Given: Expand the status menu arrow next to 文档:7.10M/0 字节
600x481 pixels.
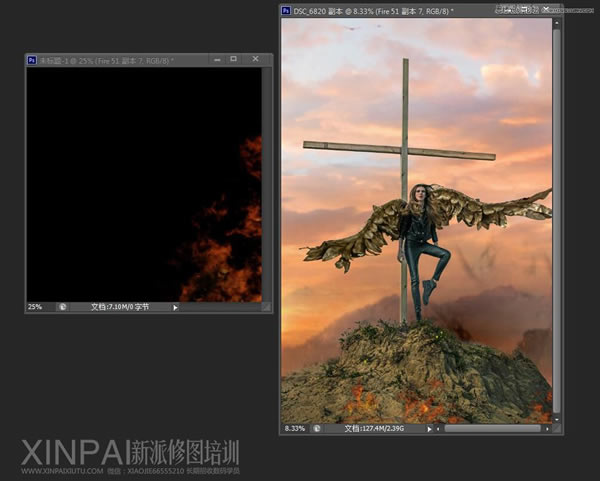Looking at the screenshot, I should (175, 307).
